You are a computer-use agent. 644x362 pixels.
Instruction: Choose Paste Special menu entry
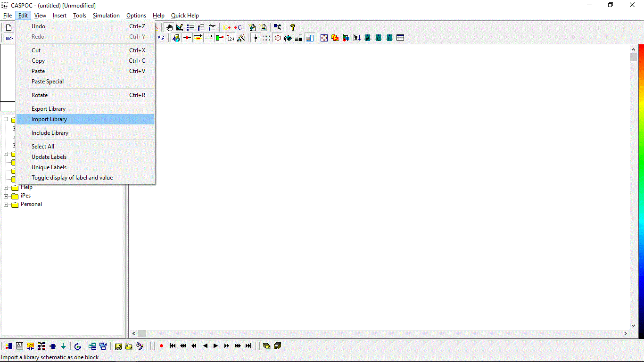[x=85, y=82]
